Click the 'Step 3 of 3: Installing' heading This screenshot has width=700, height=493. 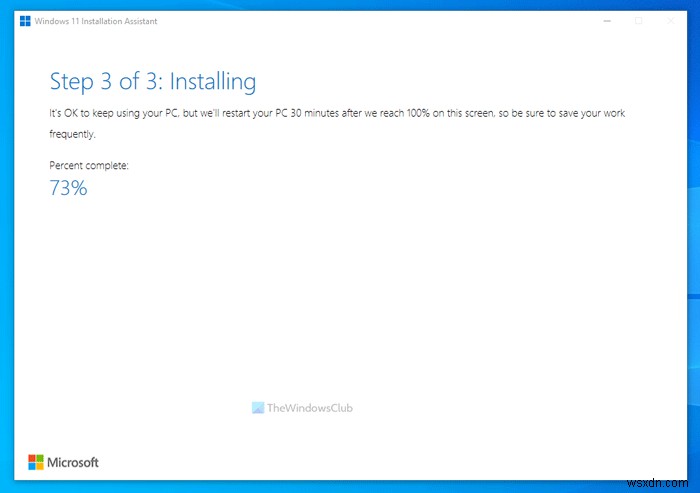[153, 82]
